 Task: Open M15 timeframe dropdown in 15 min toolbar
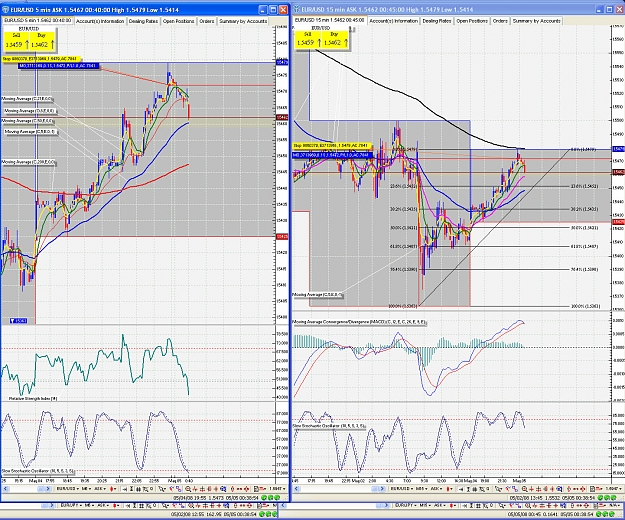(422, 489)
